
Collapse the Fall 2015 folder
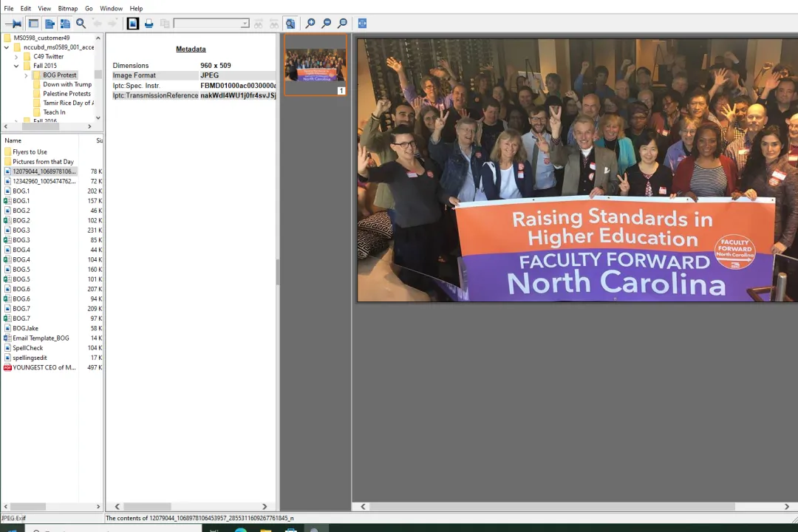coord(16,66)
